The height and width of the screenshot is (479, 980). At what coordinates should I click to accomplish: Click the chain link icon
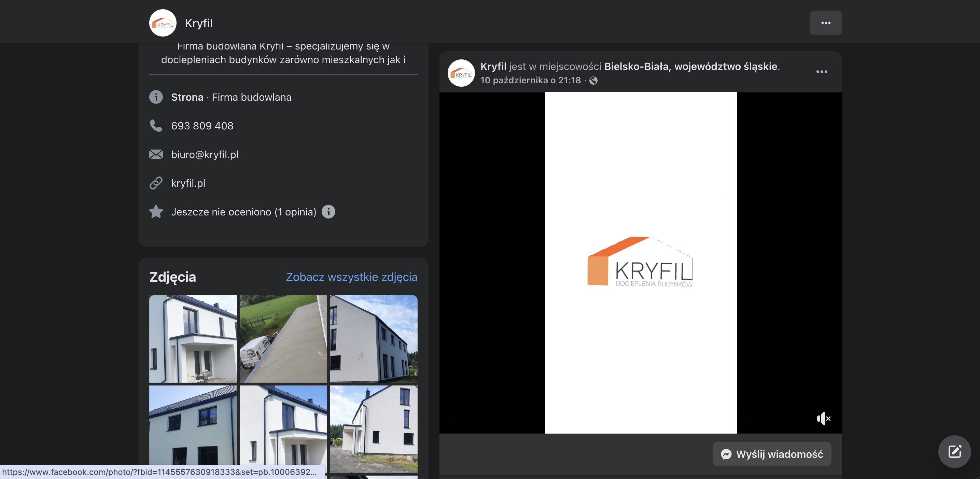click(156, 183)
